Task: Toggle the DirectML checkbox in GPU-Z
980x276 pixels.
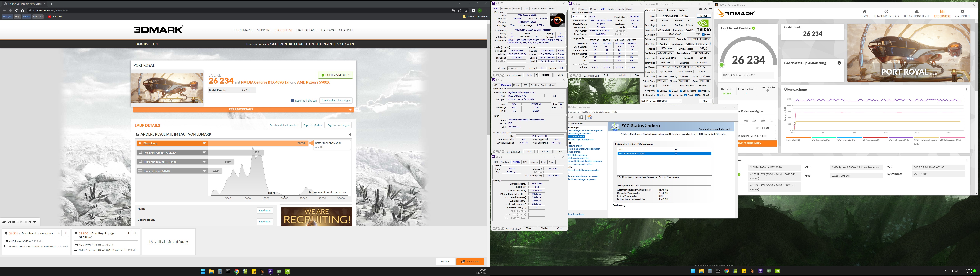Action: coord(699,91)
